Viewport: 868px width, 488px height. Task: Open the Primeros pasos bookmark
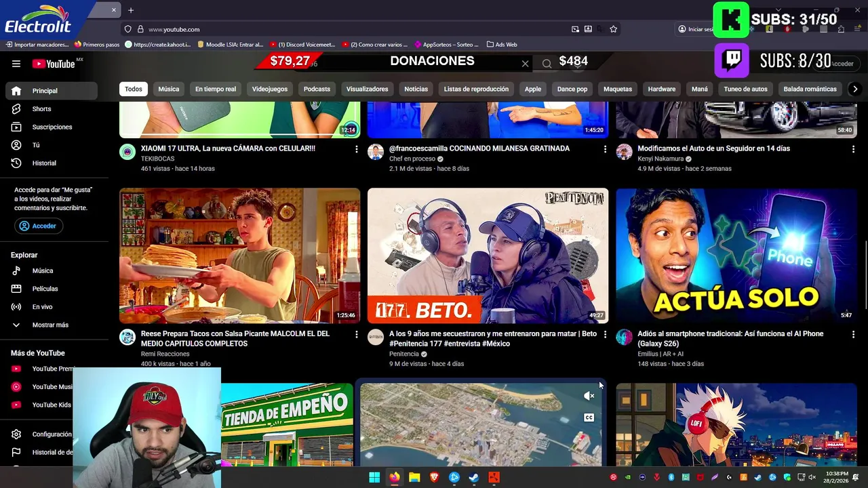97,45
